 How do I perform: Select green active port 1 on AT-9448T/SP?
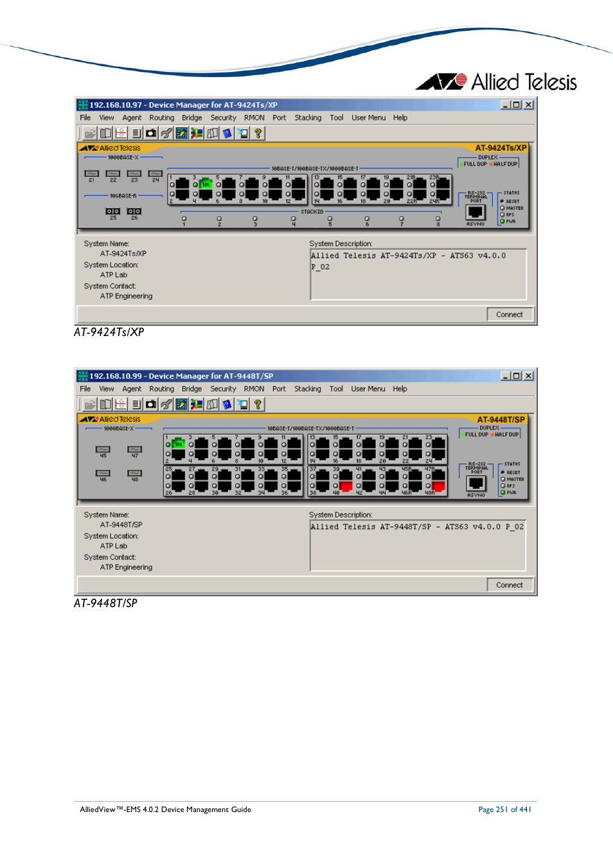click(x=179, y=443)
